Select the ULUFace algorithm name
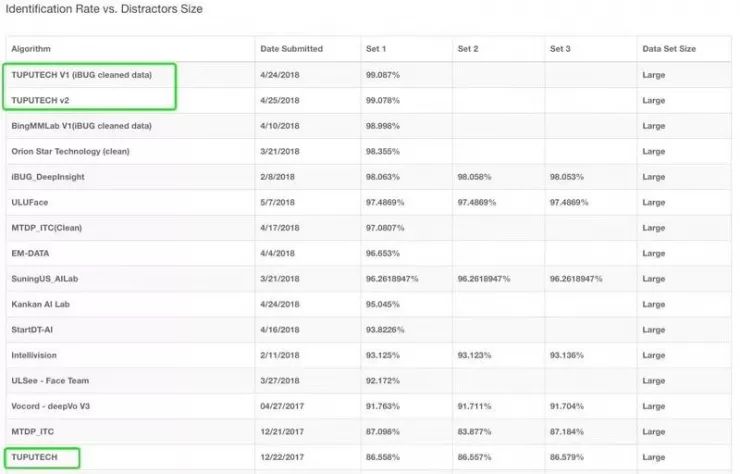740x474 pixels. (30, 202)
